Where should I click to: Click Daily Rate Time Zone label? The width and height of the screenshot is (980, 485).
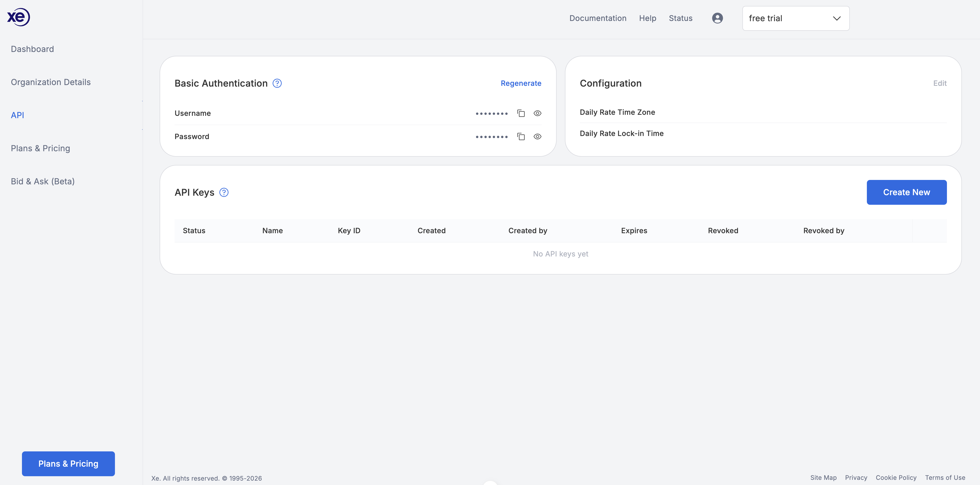tap(617, 112)
